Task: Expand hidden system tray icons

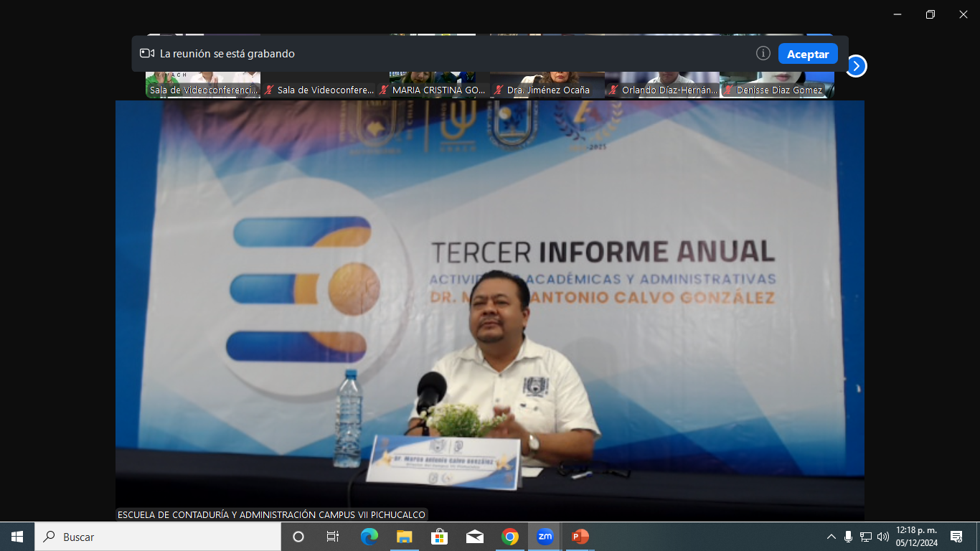Action: pos(831,537)
